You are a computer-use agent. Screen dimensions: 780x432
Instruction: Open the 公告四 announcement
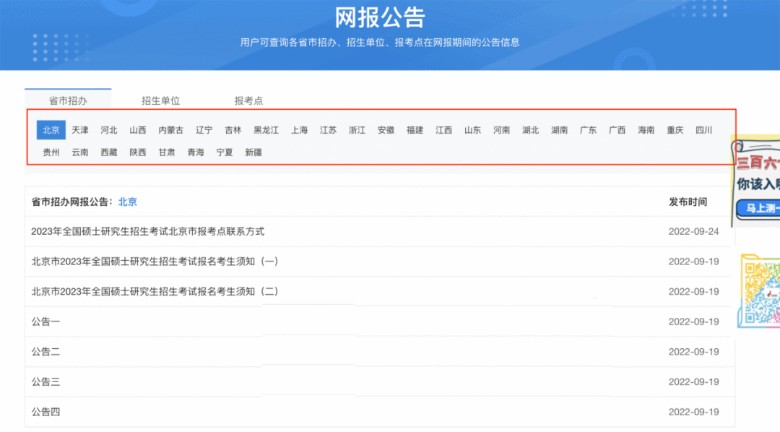point(46,411)
